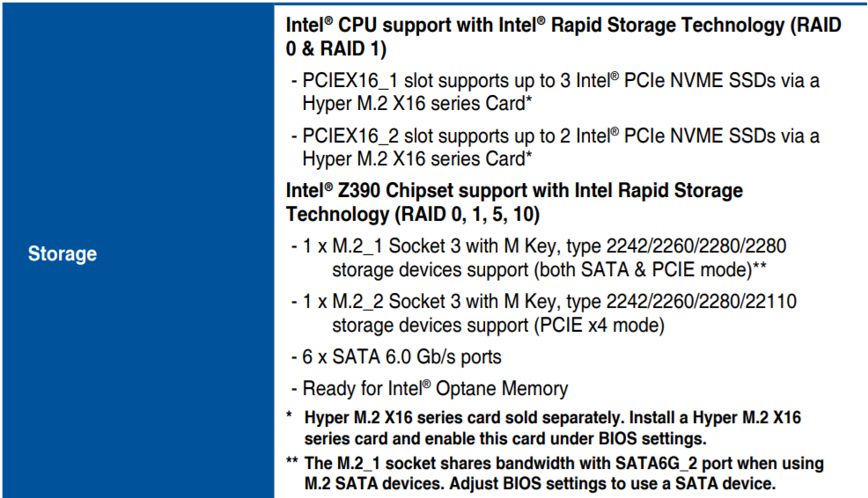Select the Intel CPU support RAID heading

pyautogui.click(x=563, y=37)
